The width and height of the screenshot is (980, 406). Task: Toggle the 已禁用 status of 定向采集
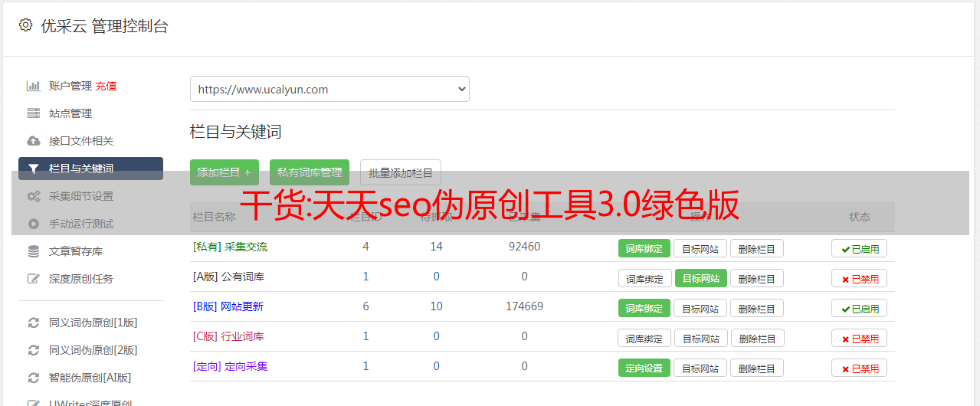(860, 368)
